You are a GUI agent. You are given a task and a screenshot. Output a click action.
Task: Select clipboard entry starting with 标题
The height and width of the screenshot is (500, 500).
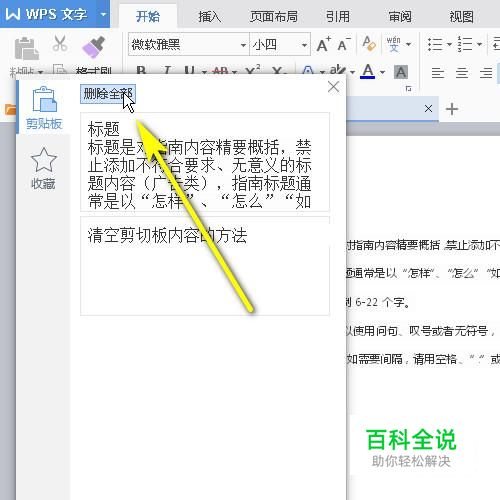click(x=205, y=162)
